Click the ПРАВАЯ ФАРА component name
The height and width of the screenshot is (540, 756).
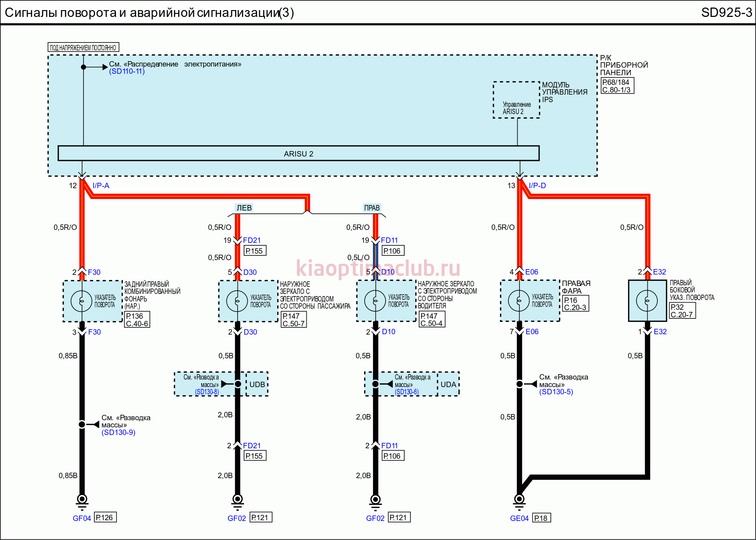pos(576,287)
